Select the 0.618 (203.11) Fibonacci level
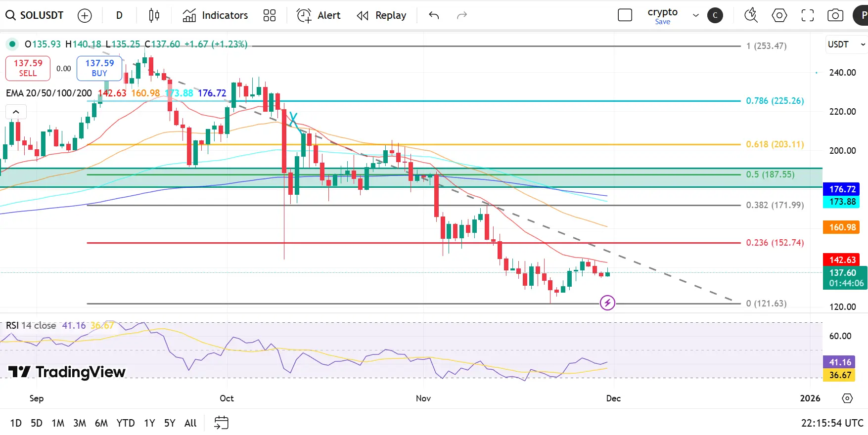 (x=775, y=144)
